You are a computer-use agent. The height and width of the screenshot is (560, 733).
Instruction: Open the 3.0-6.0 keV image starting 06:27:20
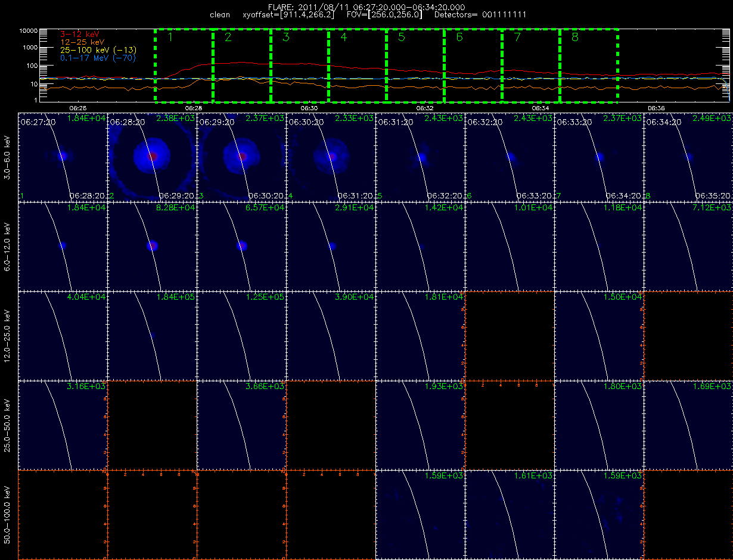[63, 157]
